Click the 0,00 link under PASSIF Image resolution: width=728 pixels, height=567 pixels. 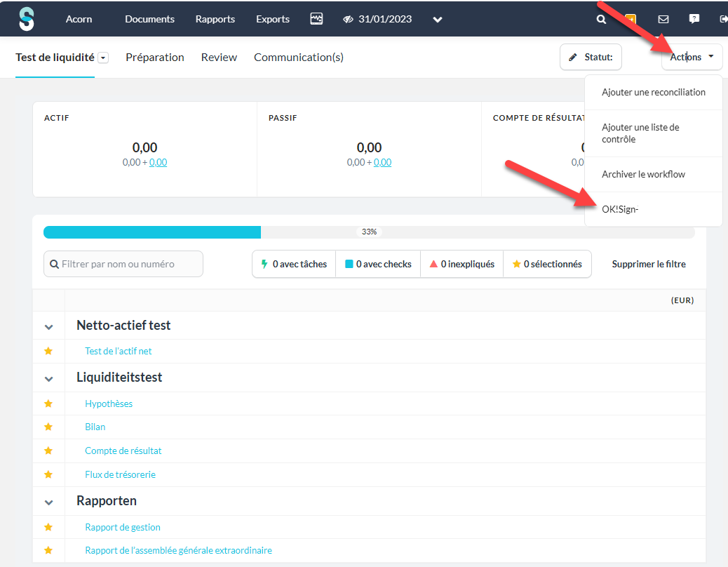point(382,163)
